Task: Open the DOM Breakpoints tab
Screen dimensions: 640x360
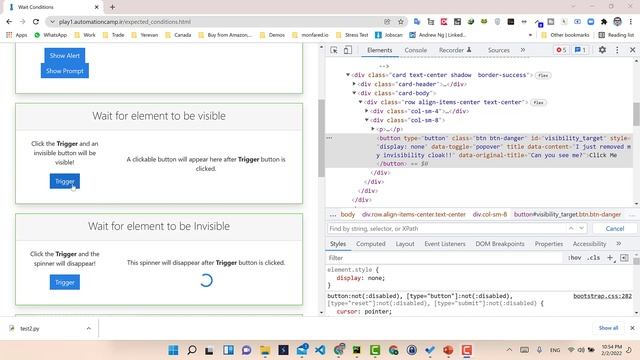Action: tap(500, 244)
